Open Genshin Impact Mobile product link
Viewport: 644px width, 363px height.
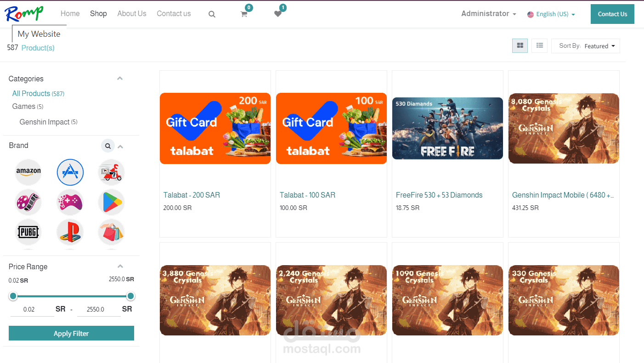pos(563,195)
